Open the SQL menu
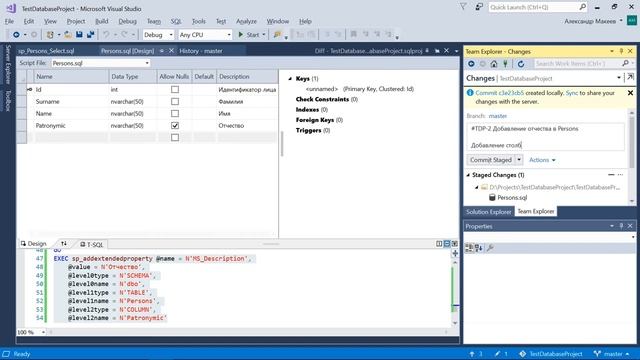The image size is (640, 360). click(176, 21)
